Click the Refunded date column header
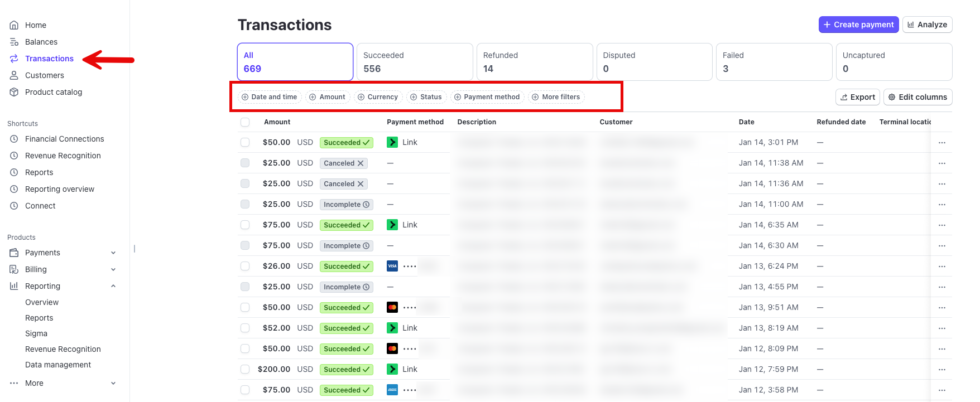The height and width of the screenshot is (402, 980). pyautogui.click(x=841, y=122)
